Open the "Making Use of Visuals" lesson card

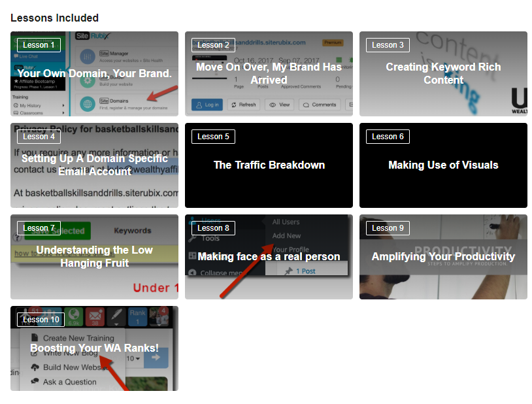pyautogui.click(x=443, y=165)
